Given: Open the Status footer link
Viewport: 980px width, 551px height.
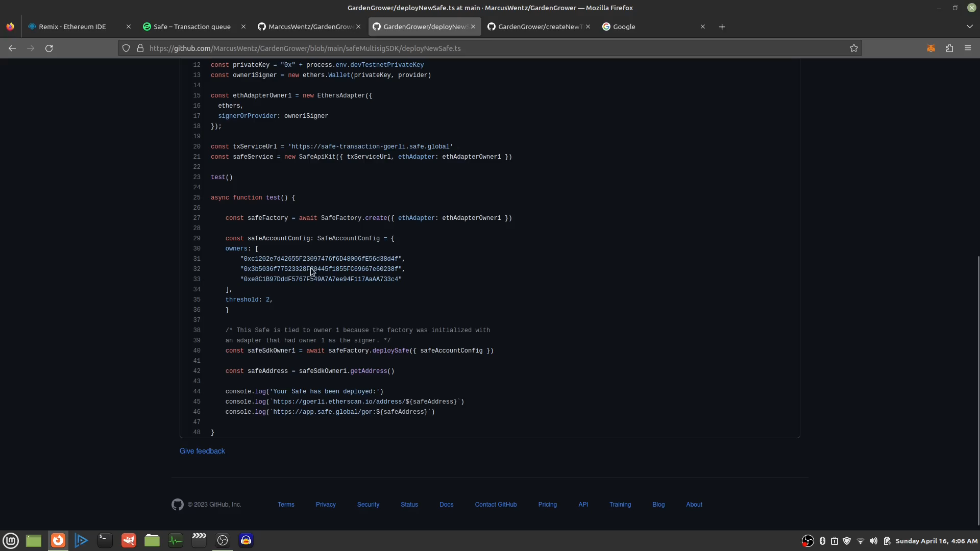Looking at the screenshot, I should 409,505.
